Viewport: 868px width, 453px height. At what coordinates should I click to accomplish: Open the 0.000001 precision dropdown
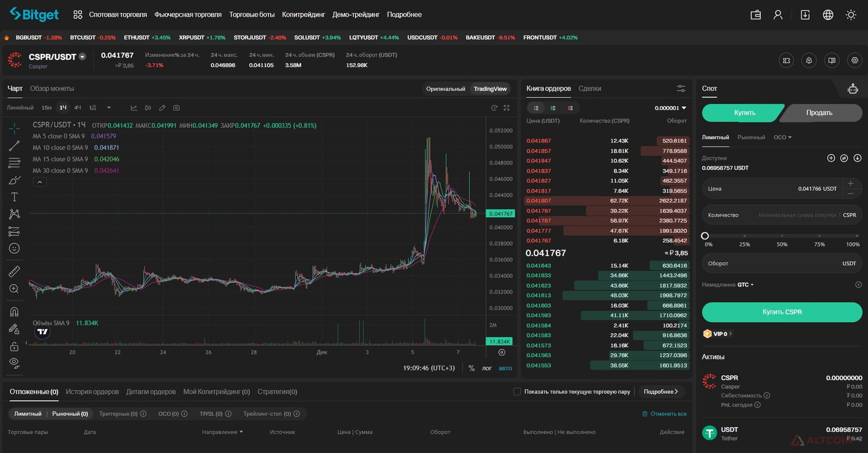(x=670, y=108)
